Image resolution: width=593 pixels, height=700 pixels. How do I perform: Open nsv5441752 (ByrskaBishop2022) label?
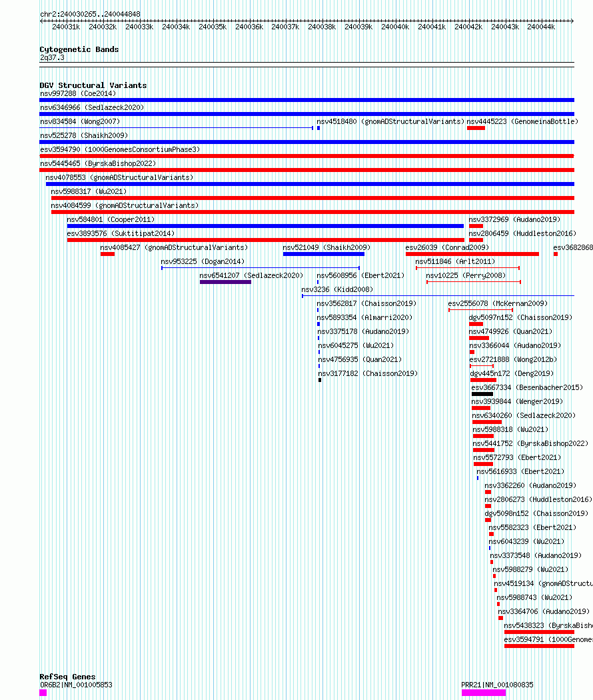(530, 443)
